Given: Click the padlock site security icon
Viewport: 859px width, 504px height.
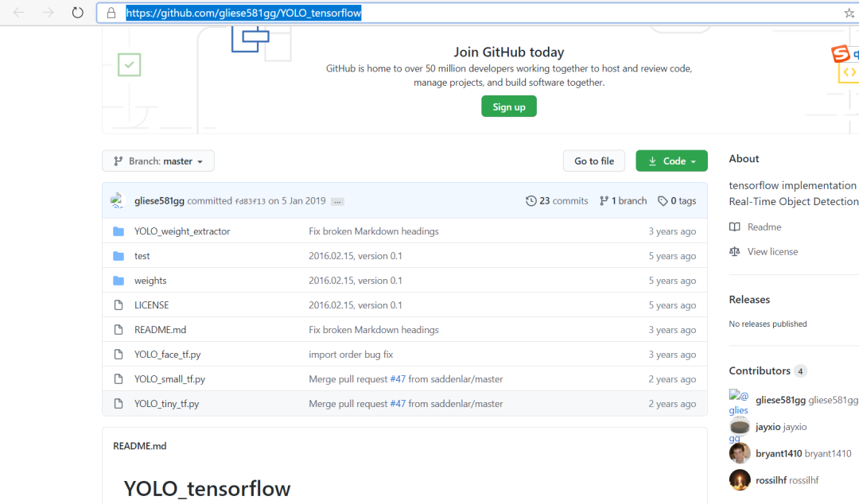Looking at the screenshot, I should point(111,14).
